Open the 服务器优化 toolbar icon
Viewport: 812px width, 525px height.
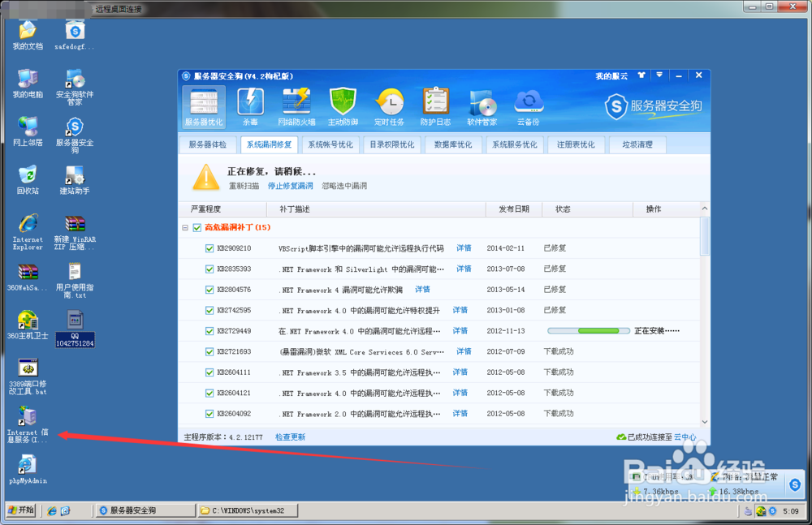pyautogui.click(x=204, y=106)
